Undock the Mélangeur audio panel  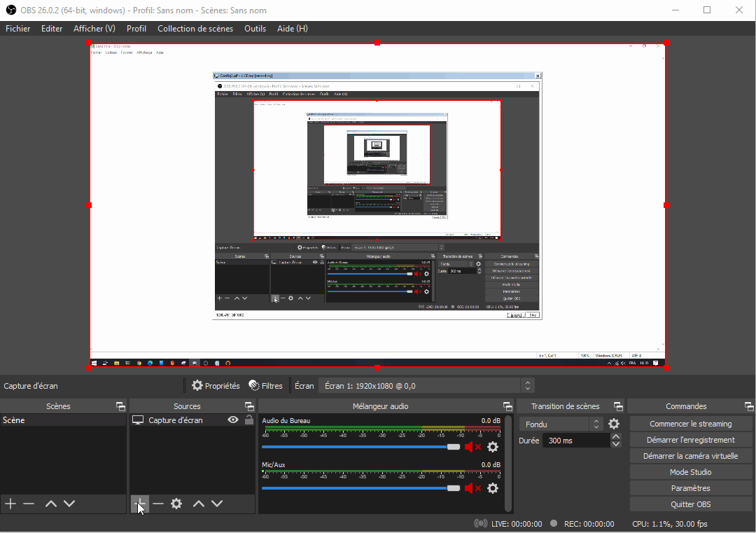pyautogui.click(x=507, y=406)
